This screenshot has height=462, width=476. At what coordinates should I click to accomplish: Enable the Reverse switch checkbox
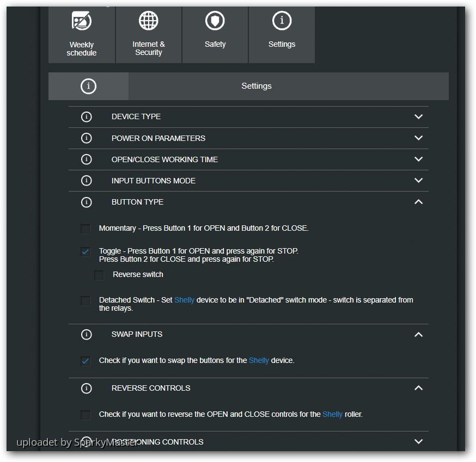click(x=99, y=275)
